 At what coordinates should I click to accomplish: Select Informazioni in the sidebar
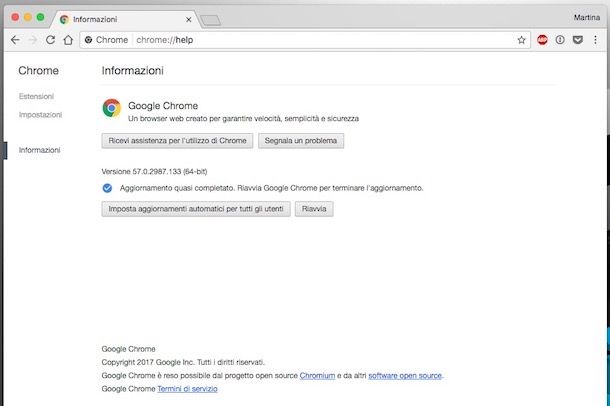[39, 150]
